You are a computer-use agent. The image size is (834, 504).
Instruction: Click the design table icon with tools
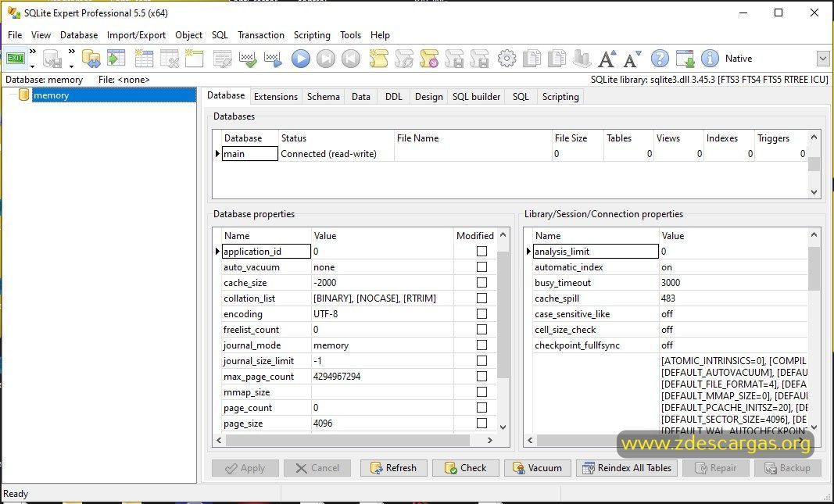coord(169,59)
